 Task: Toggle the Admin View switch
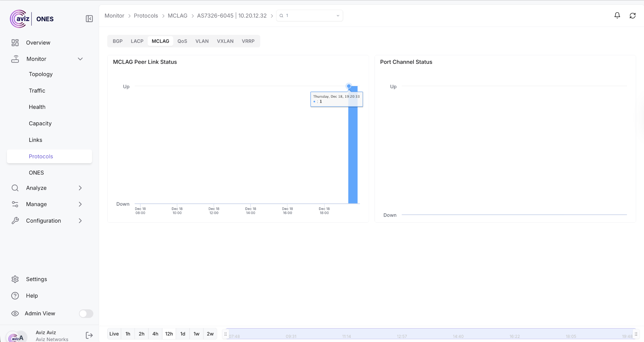[x=86, y=313]
